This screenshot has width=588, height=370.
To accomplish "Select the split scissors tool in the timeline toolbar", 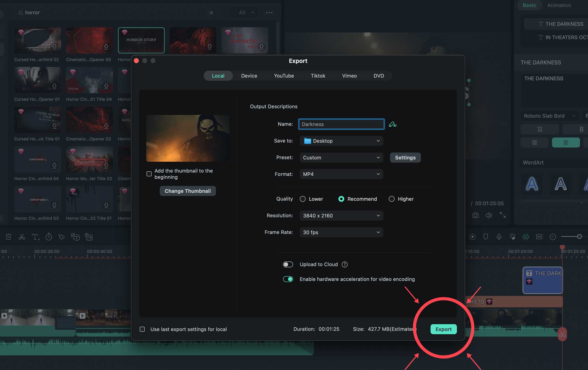I will pos(22,237).
